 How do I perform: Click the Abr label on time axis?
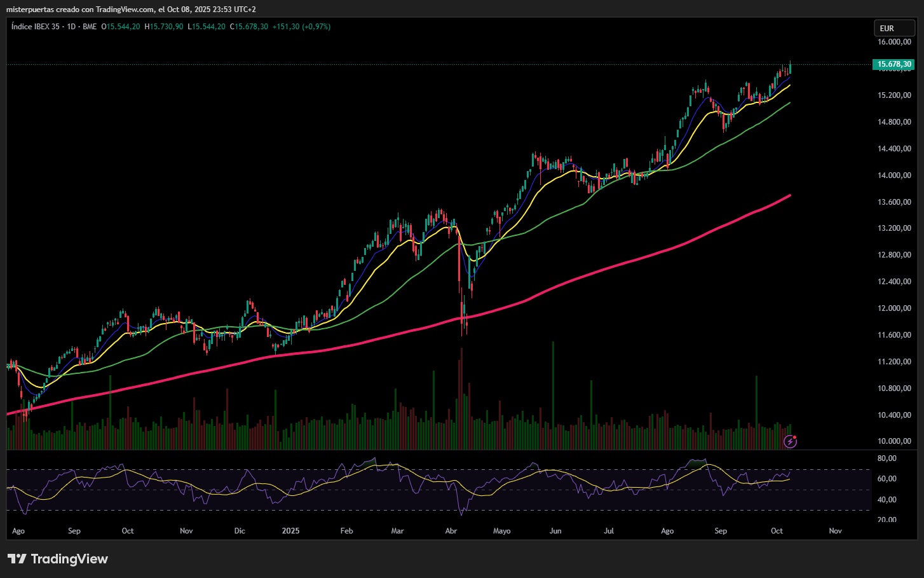[x=451, y=531]
